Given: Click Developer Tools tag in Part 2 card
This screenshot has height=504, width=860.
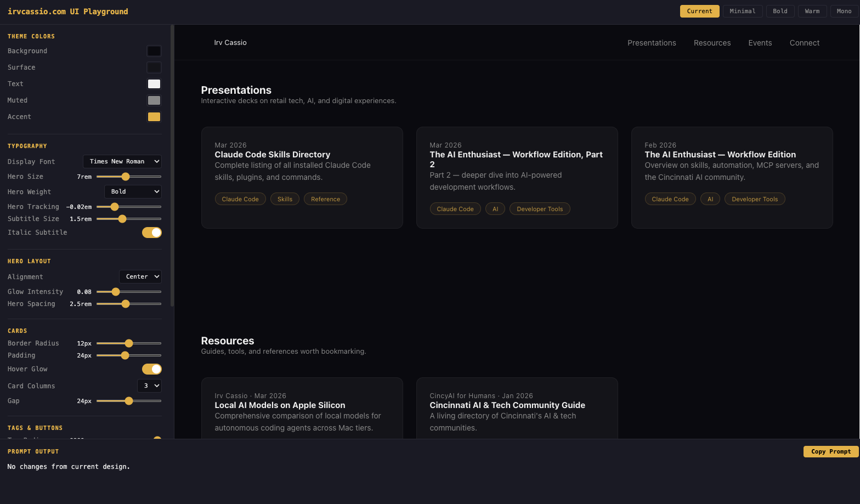Looking at the screenshot, I should point(540,209).
